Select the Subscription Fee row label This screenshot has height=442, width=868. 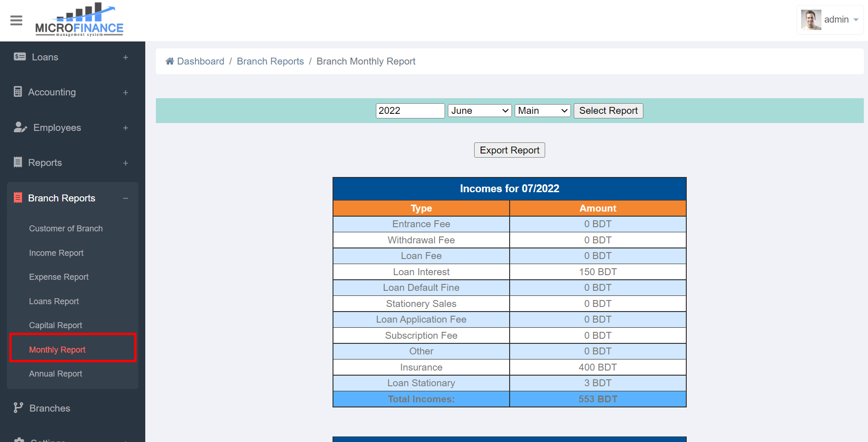[421, 336]
